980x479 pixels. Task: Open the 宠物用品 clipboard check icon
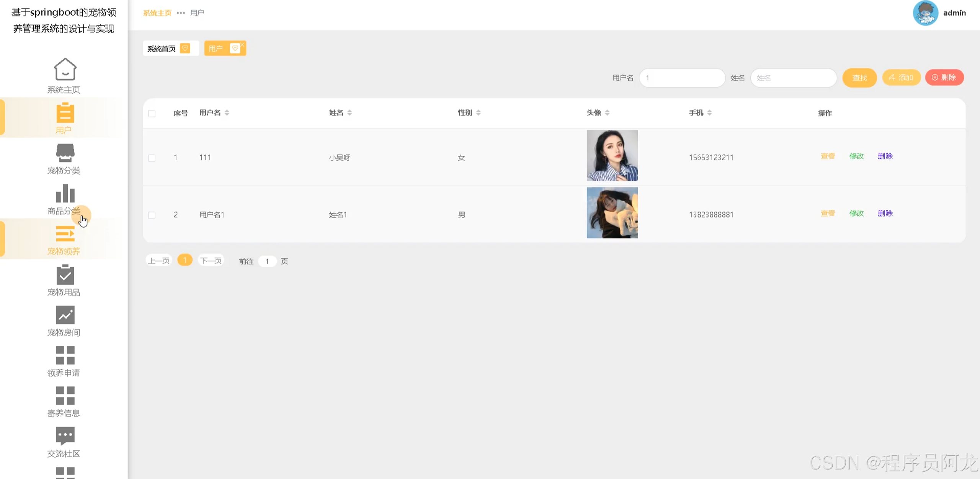(x=65, y=275)
